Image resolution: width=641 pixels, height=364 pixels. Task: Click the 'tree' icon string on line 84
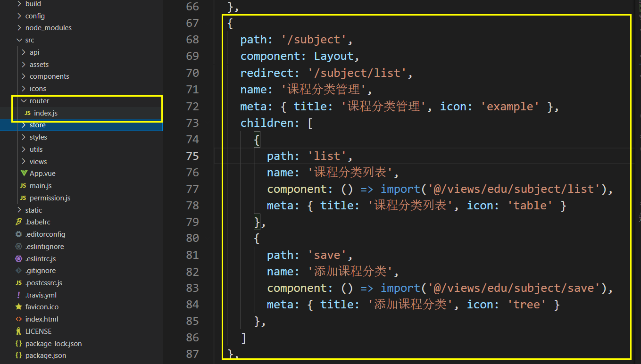[x=527, y=305]
